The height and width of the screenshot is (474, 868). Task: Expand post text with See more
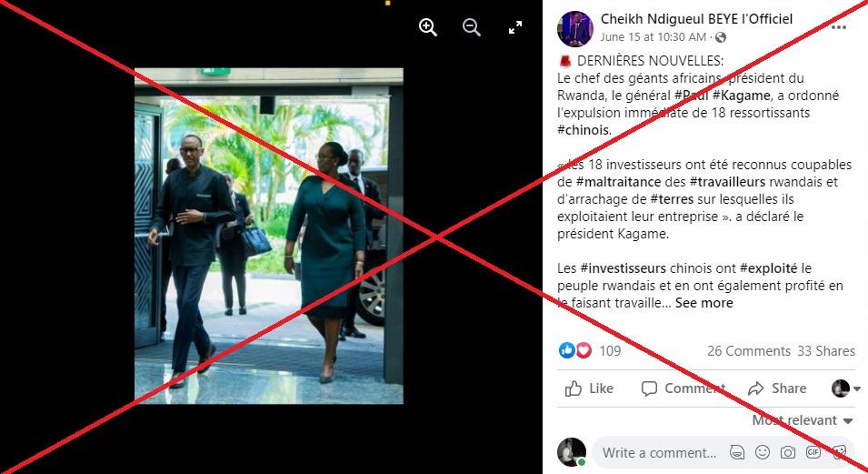(703, 303)
